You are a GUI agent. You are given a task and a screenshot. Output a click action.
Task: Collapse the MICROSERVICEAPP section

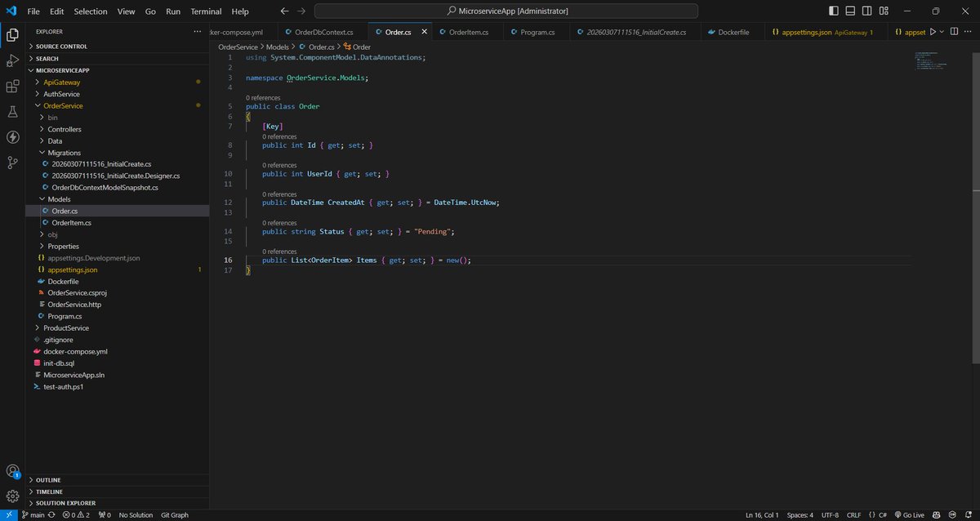pos(117,70)
